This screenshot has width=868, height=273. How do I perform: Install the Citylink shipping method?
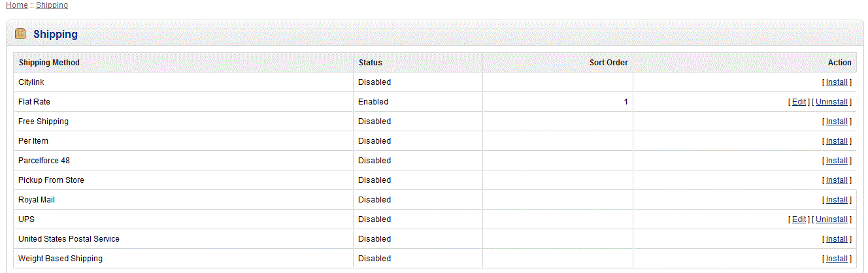pos(837,82)
